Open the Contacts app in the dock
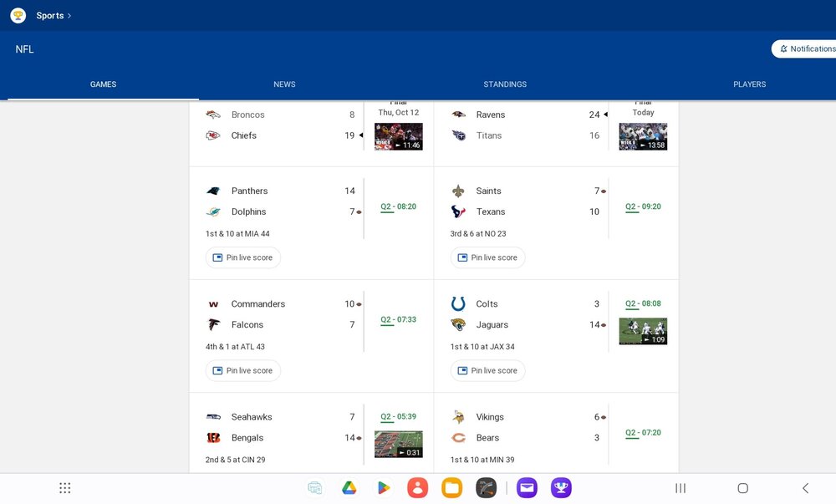The height and width of the screenshot is (504, 836). coord(417,488)
